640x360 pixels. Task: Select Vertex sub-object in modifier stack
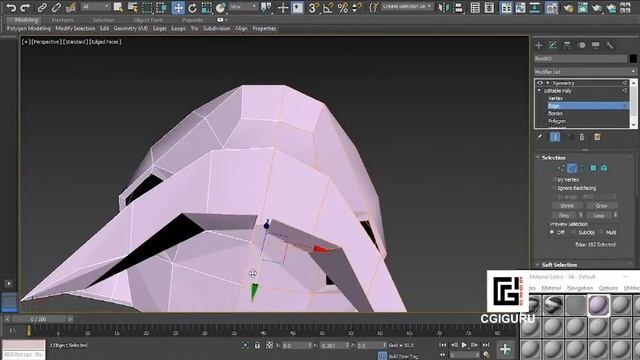tap(556, 98)
